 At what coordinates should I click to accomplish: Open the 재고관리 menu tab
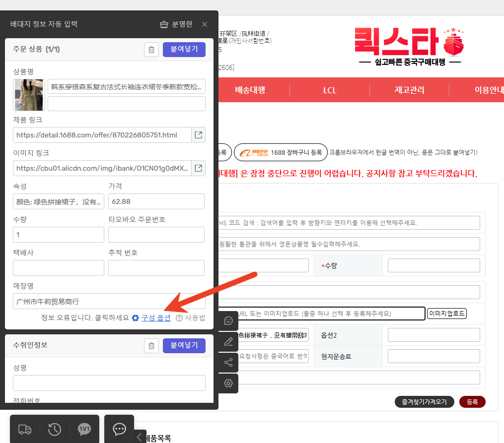tap(409, 90)
